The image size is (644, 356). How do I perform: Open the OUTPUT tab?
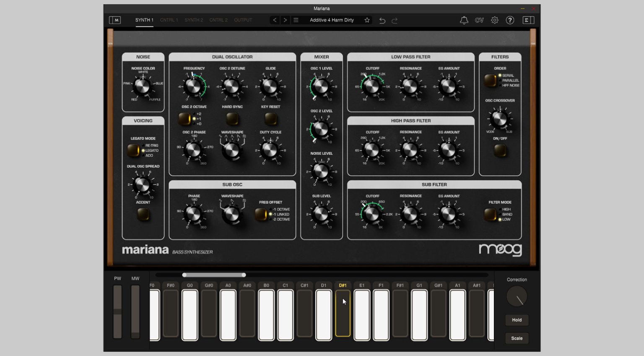pyautogui.click(x=243, y=20)
